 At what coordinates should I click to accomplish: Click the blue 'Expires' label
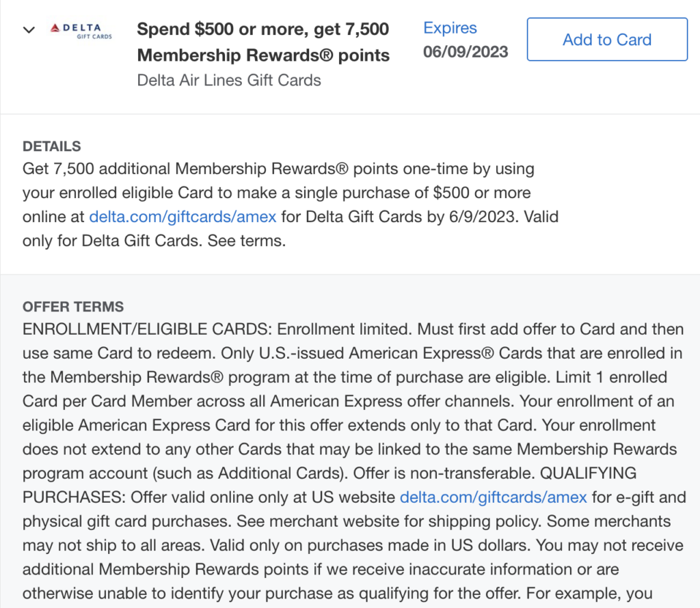450,27
